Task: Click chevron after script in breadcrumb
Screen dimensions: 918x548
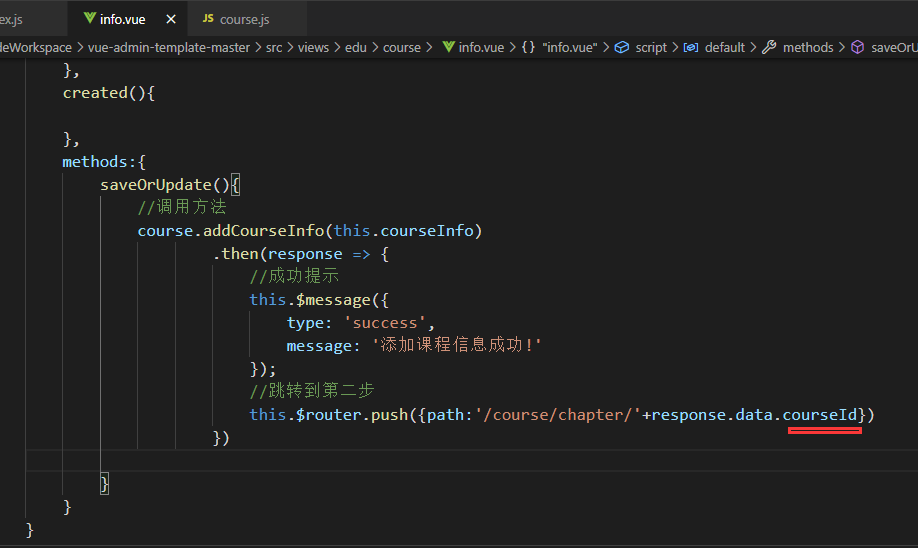Action: (x=675, y=47)
